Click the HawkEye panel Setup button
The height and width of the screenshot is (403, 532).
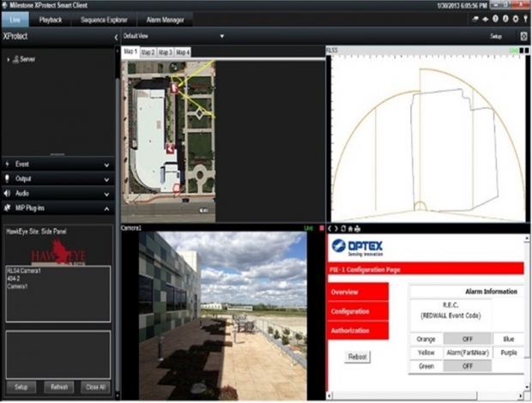click(21, 387)
